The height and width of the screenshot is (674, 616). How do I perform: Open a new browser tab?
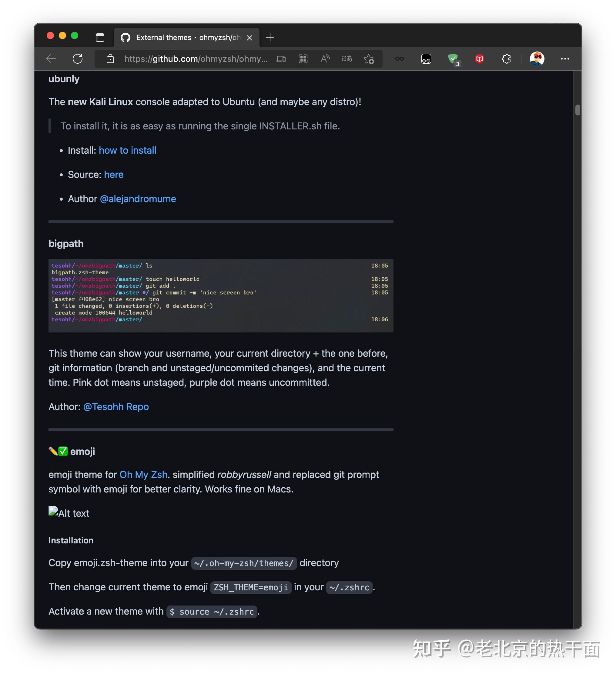[x=270, y=37]
